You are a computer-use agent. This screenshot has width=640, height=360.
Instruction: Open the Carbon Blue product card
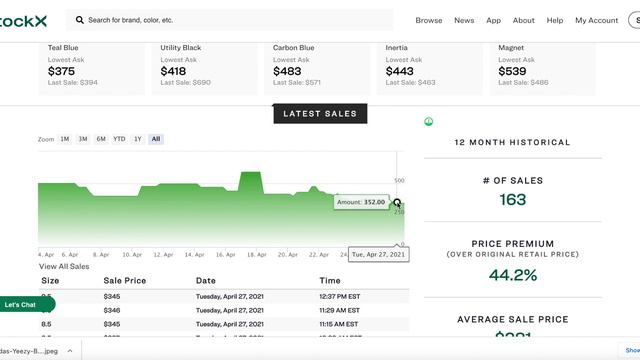317,69
